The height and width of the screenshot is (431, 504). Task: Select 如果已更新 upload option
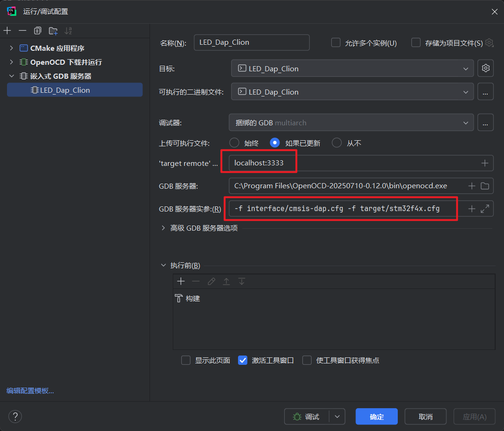pyautogui.click(x=275, y=143)
